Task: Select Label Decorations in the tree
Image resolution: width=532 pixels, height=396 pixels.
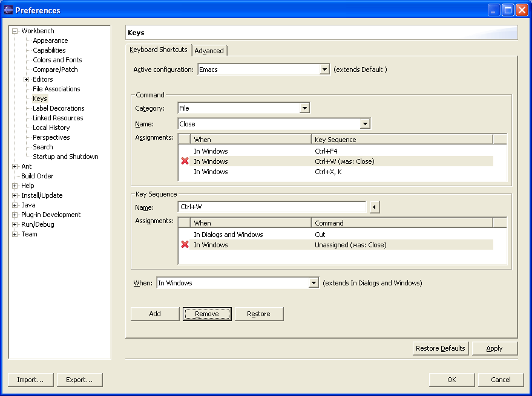Action: [58, 108]
